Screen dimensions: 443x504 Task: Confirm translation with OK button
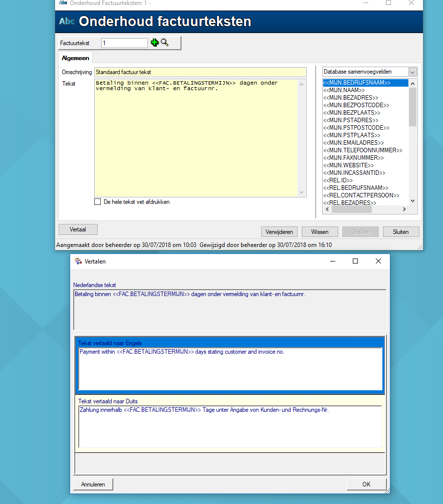point(366,484)
